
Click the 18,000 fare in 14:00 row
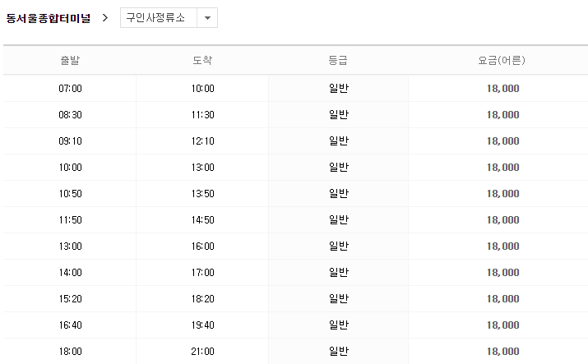pos(502,272)
